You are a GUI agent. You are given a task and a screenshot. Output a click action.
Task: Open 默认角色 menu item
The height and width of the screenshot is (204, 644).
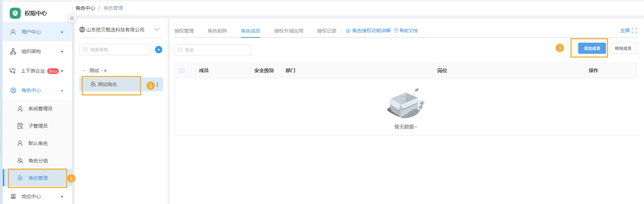coord(37,143)
